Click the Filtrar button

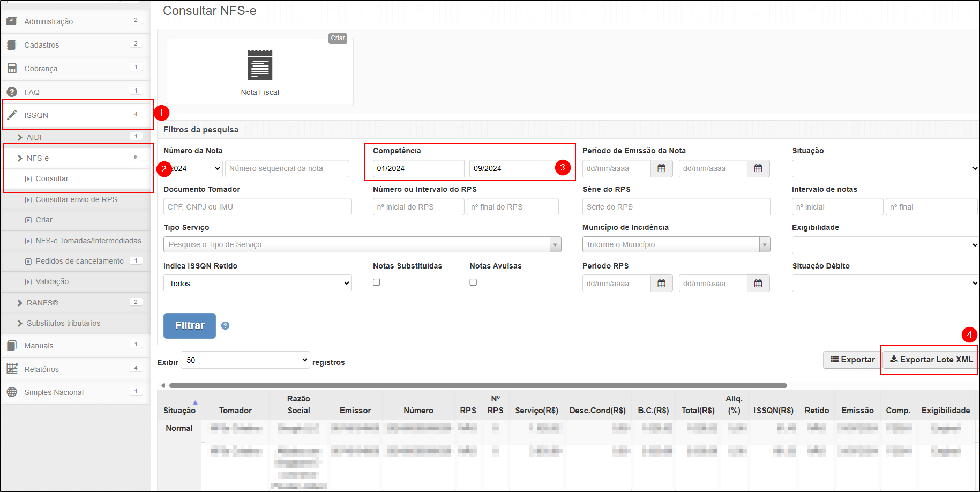pyautogui.click(x=190, y=326)
